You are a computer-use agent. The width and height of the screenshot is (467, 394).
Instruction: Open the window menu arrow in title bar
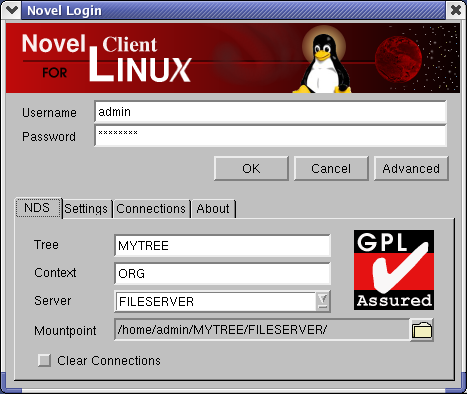click(x=12, y=10)
